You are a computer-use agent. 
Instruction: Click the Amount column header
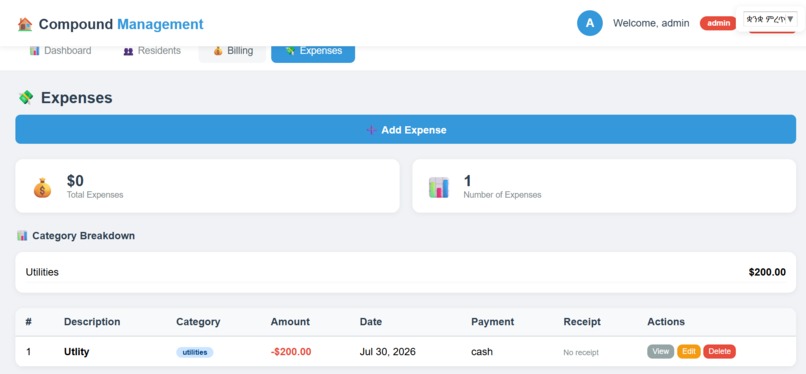(x=290, y=322)
